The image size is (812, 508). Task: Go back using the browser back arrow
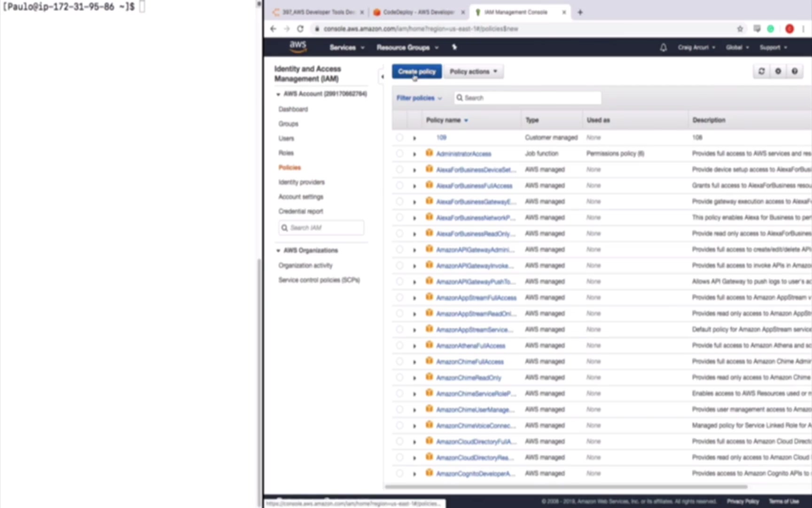[273, 29]
